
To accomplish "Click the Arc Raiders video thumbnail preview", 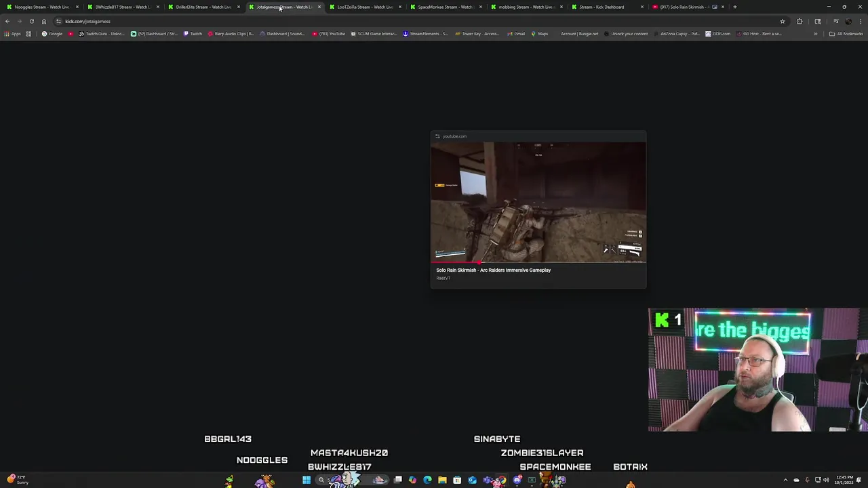I will coord(538,202).
